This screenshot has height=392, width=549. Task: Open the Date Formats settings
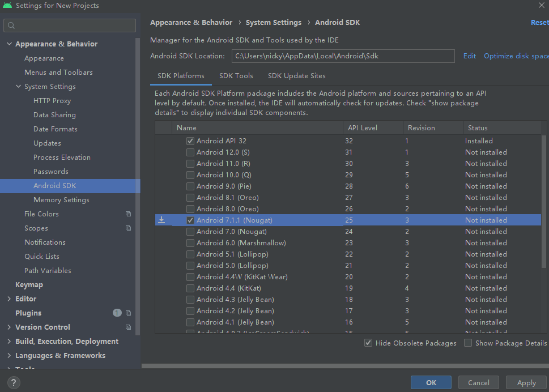56,129
